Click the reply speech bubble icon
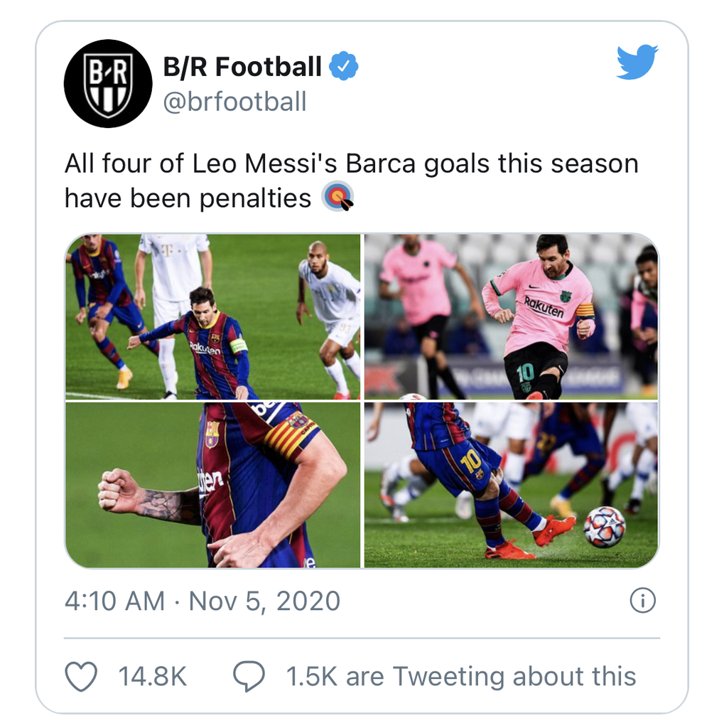 249,676
